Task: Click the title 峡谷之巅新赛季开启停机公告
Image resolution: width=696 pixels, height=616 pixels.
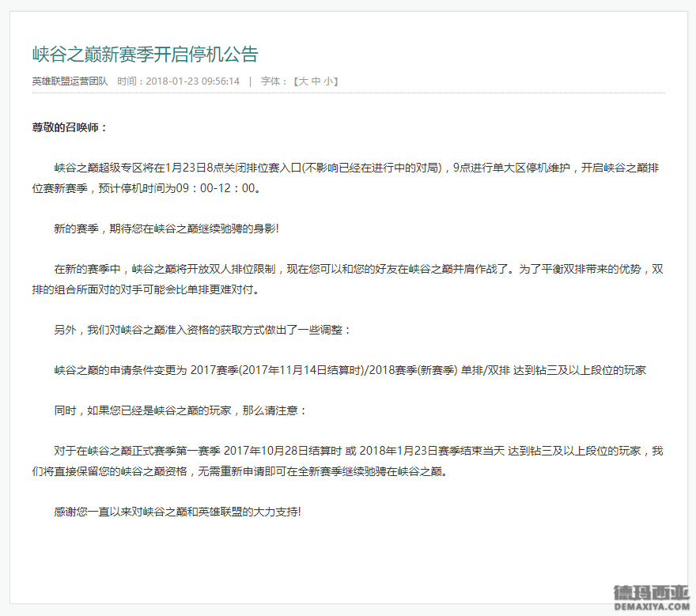Action: coord(146,54)
